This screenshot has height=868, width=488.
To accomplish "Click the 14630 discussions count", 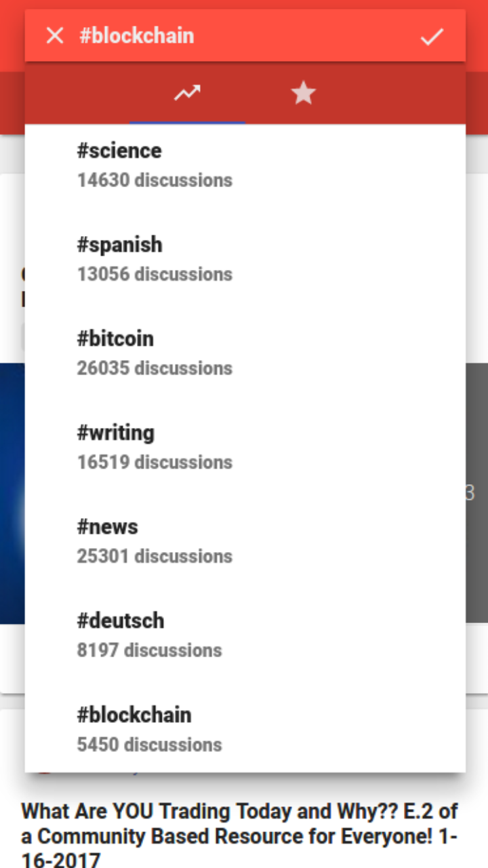I will point(155,180).
